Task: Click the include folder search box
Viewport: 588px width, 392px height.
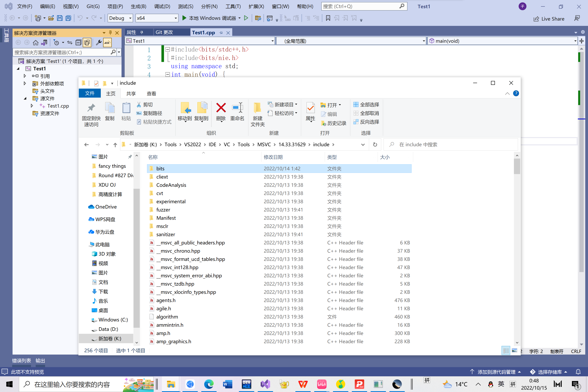Action: click(x=450, y=144)
